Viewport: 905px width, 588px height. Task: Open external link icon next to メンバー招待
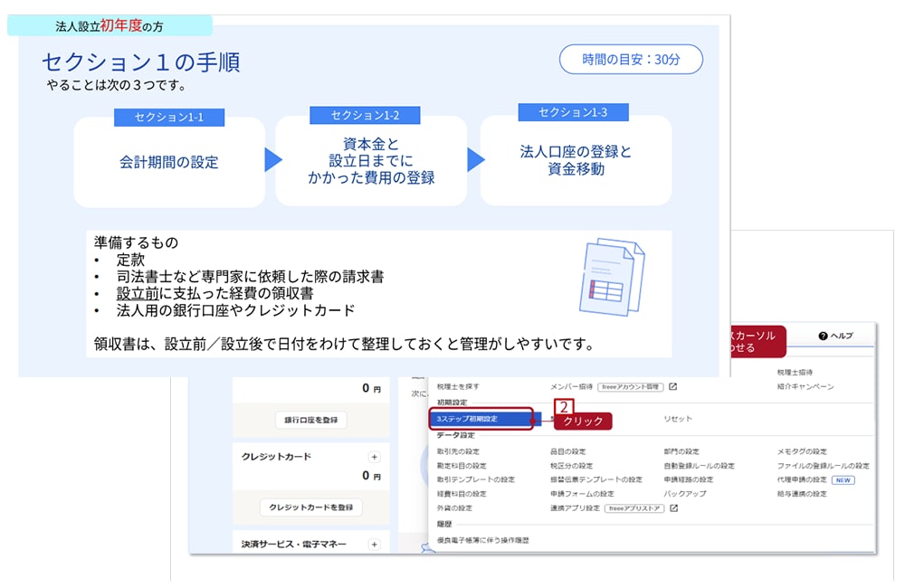click(672, 386)
